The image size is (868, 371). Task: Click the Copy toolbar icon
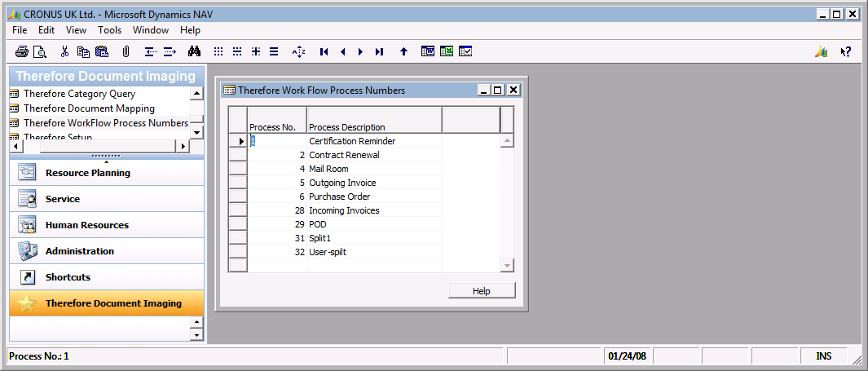[x=84, y=51]
